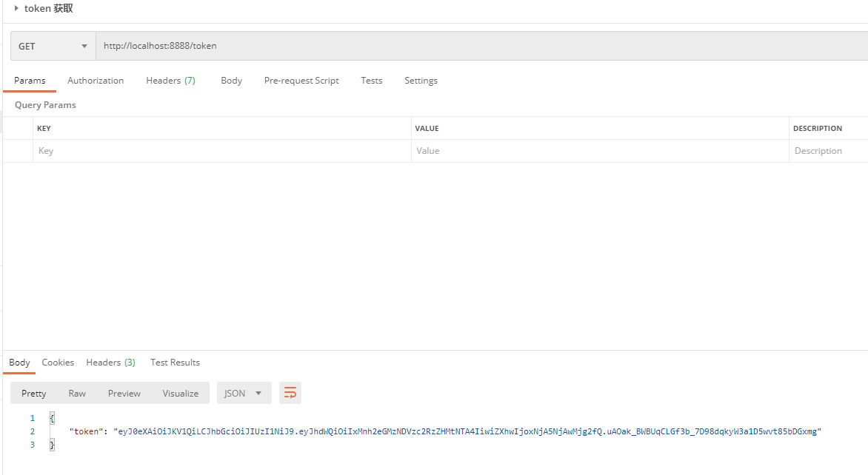Select the Preview response view
This screenshot has width=868, height=475.
pyautogui.click(x=124, y=393)
